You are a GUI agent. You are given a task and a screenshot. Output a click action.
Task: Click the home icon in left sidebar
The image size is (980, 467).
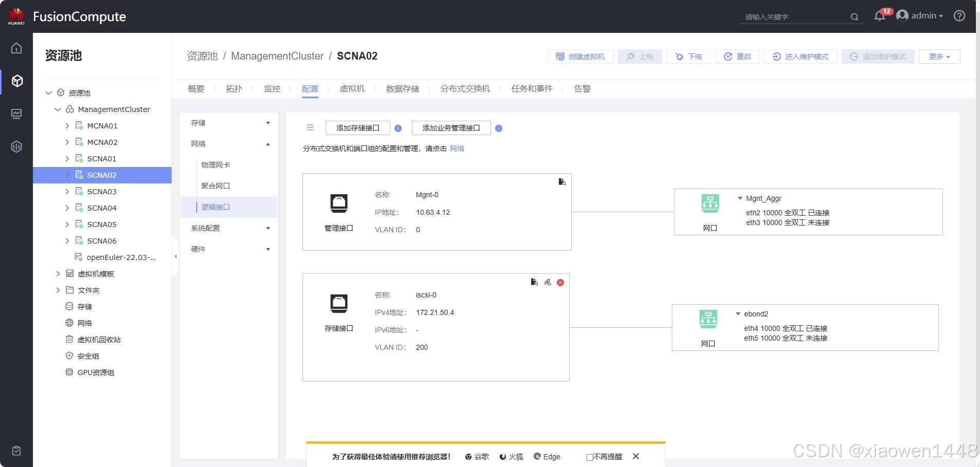pyautogui.click(x=16, y=48)
